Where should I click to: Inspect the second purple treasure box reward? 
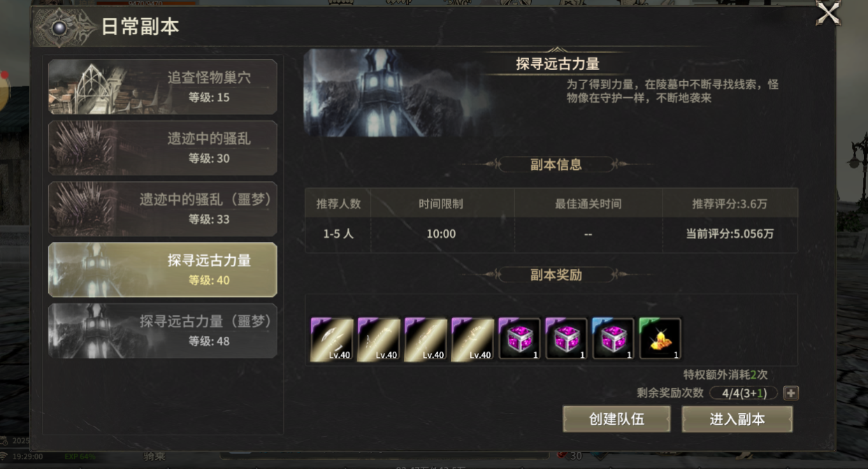[566, 339]
